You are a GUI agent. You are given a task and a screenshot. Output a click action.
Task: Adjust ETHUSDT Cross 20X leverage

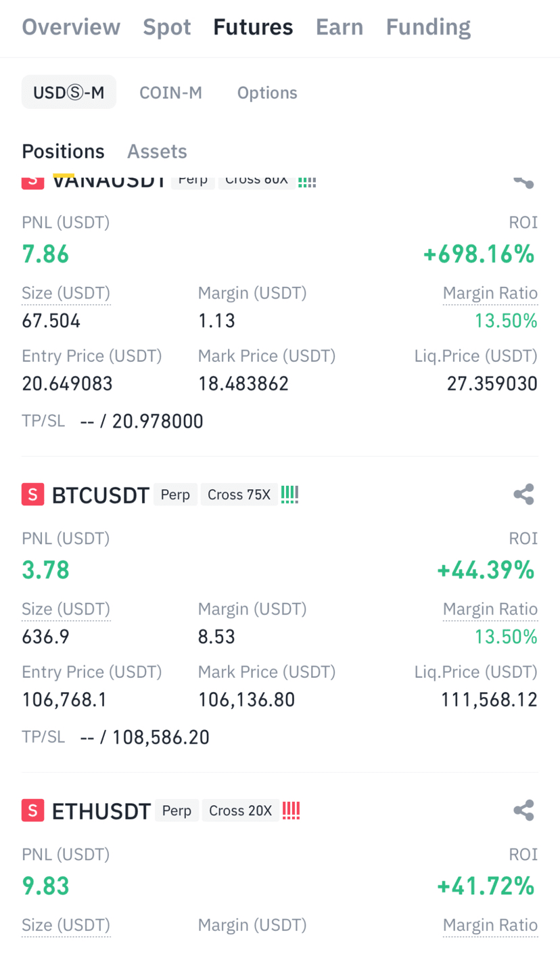(x=240, y=810)
